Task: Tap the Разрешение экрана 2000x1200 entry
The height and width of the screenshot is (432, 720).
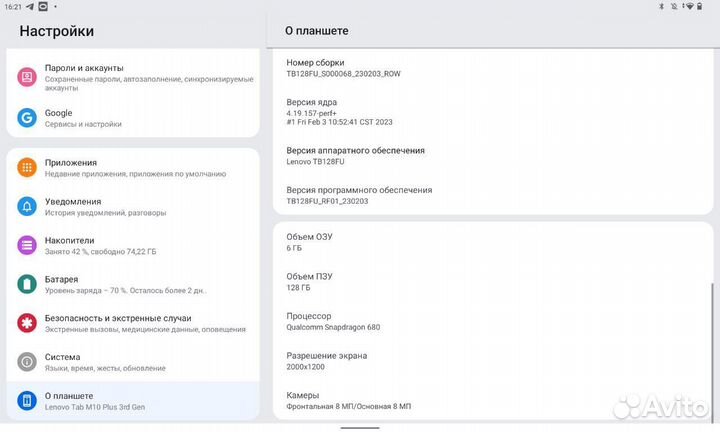Action: tap(327, 360)
